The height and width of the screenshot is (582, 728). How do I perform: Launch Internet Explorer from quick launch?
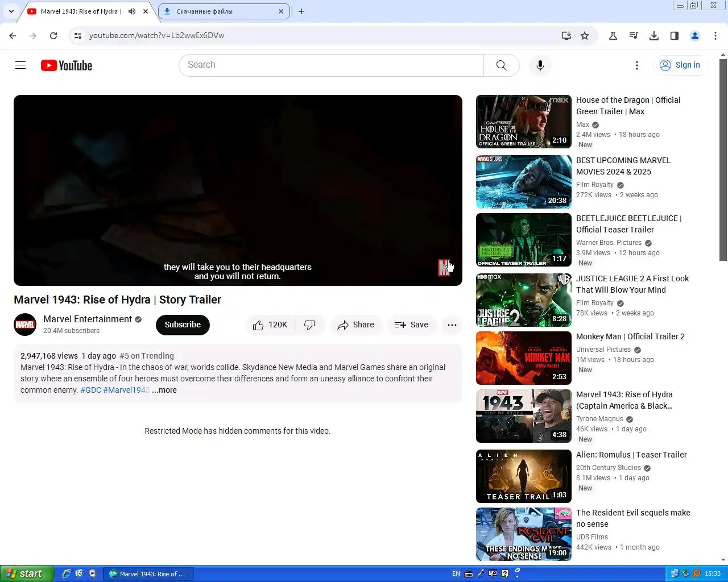click(67, 573)
